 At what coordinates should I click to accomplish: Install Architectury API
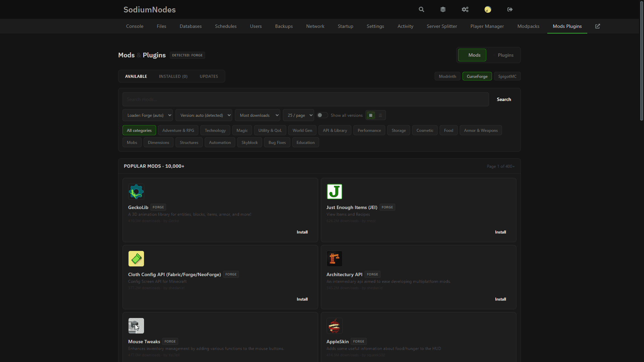tap(500, 299)
